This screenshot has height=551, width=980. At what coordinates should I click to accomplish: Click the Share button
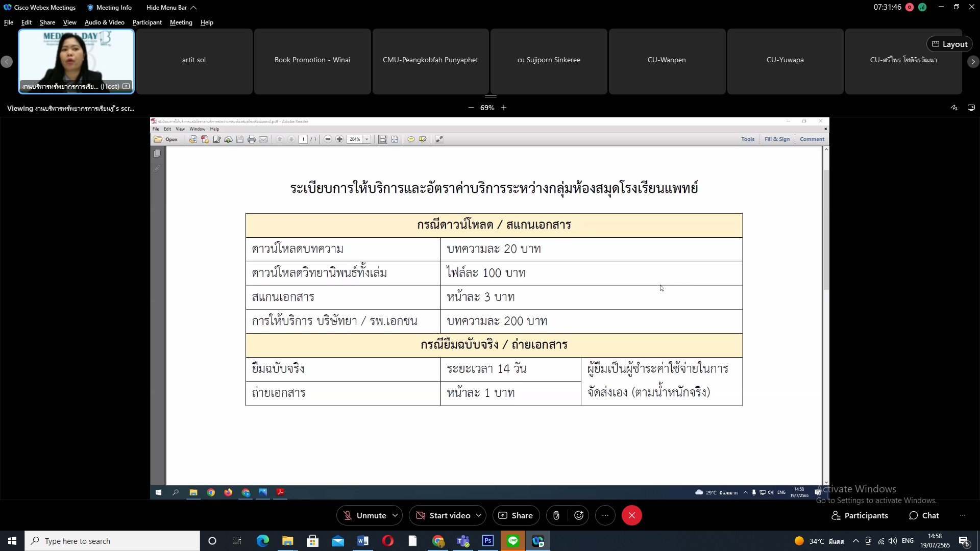[516, 515]
